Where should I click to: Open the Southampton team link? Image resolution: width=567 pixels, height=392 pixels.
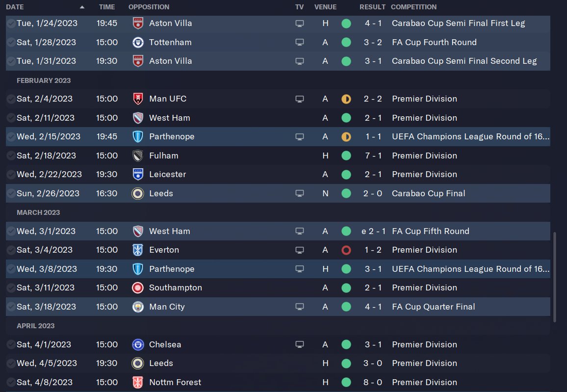[x=175, y=287]
